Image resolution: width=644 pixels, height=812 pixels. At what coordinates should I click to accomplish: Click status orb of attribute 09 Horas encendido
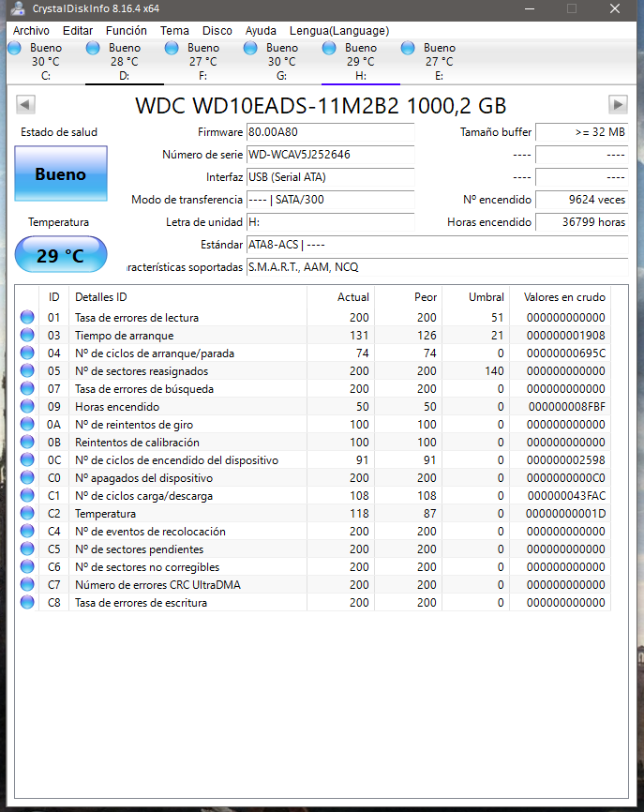point(27,407)
